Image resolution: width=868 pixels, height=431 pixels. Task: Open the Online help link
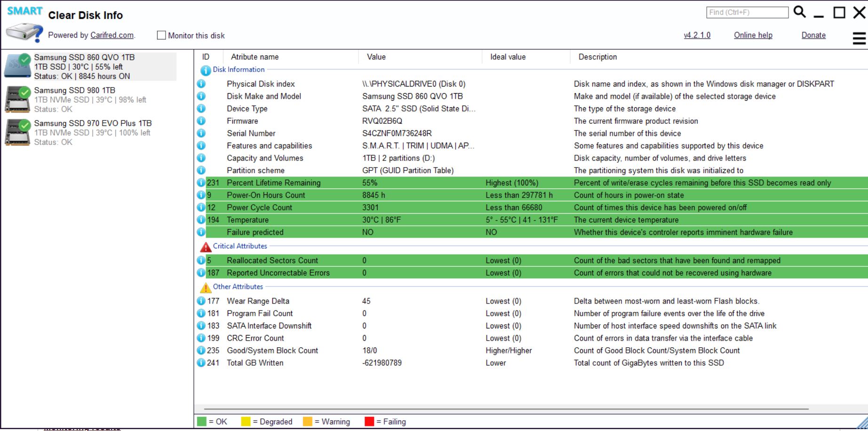753,35
